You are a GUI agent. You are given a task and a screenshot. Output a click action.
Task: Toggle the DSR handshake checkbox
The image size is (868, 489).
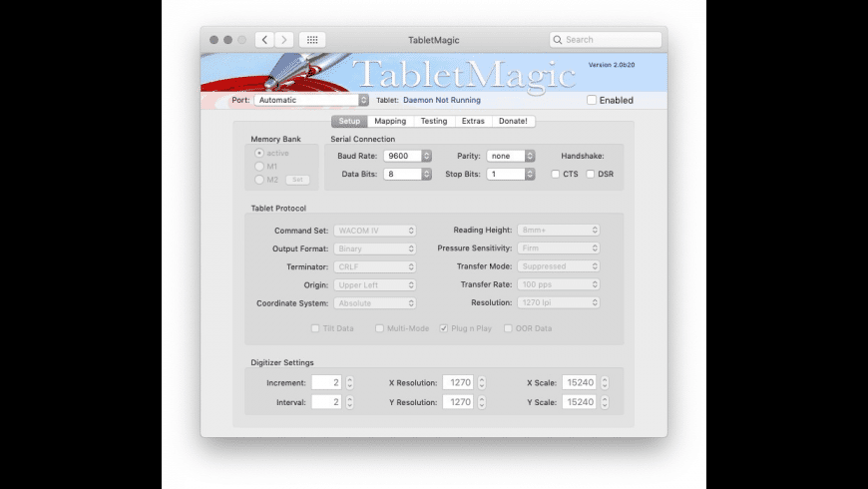(590, 174)
